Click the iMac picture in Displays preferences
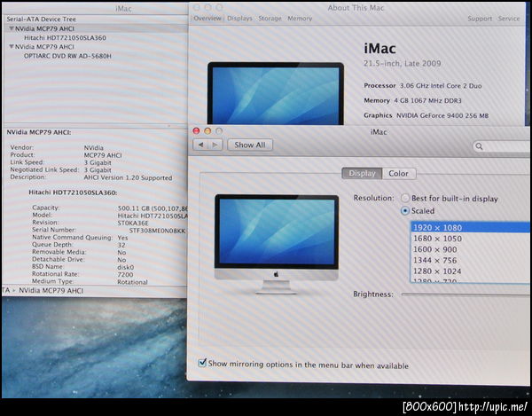Viewport: 532px width, 416px height. pyautogui.click(x=277, y=244)
